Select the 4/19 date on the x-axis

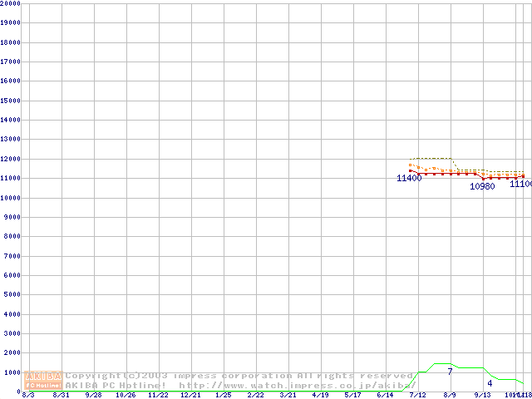(320, 395)
